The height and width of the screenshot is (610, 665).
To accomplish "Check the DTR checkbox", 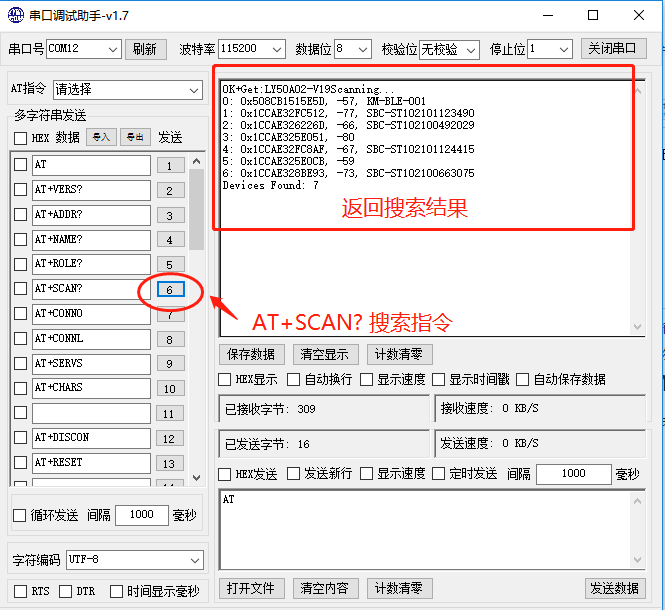I will click(66, 591).
